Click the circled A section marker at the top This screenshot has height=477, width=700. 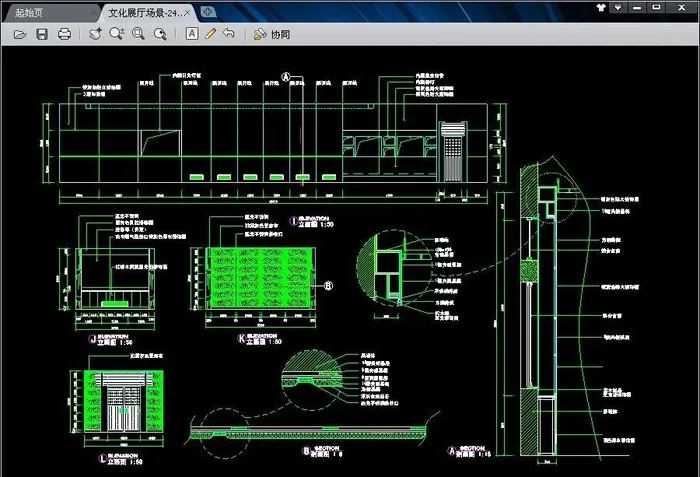pos(286,76)
